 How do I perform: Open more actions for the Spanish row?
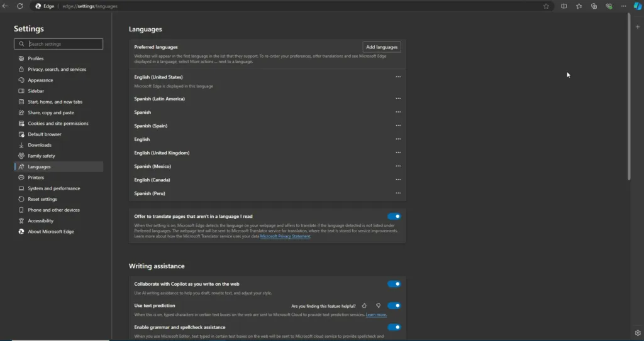(398, 112)
